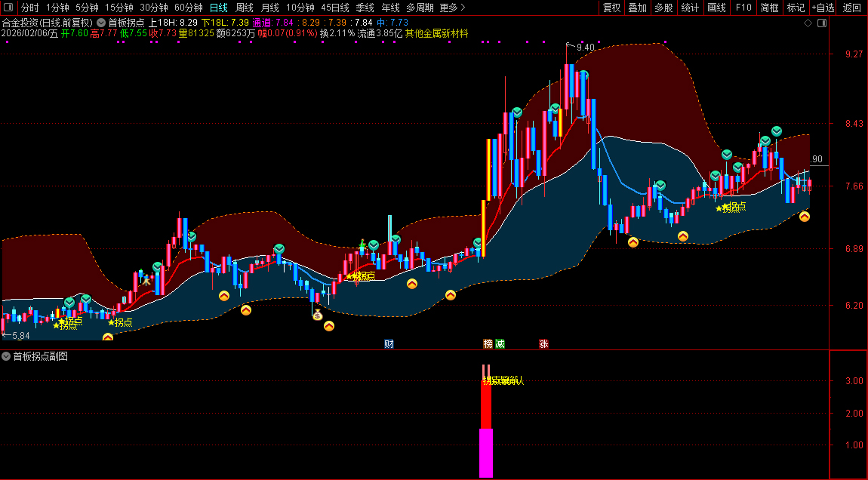Click the stock name 合金投资(日线.前复权)
The height and width of the screenshot is (480, 868).
(48, 23)
